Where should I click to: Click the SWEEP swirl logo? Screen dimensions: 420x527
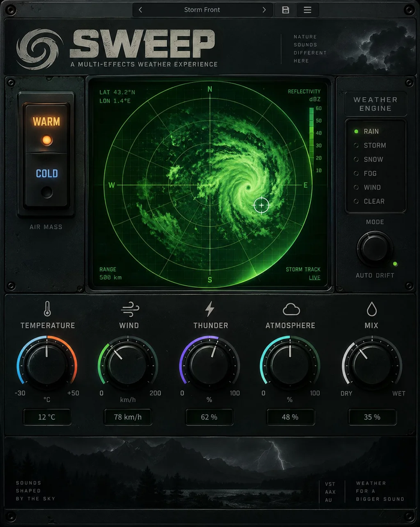[40, 49]
